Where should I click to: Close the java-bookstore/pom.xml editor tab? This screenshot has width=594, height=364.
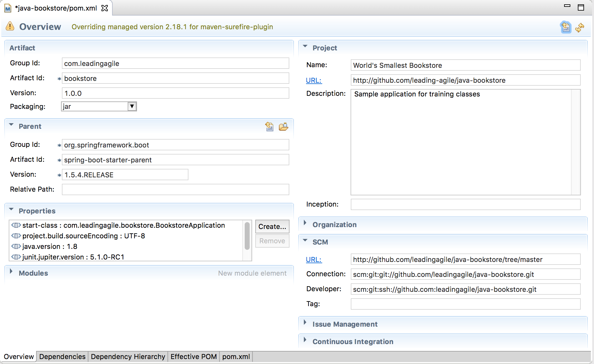point(105,8)
